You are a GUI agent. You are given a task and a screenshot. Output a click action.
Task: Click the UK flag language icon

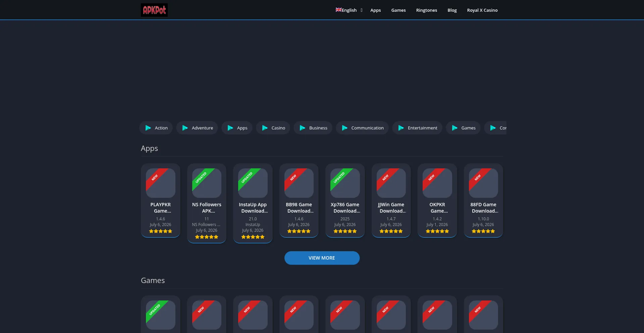point(338,10)
